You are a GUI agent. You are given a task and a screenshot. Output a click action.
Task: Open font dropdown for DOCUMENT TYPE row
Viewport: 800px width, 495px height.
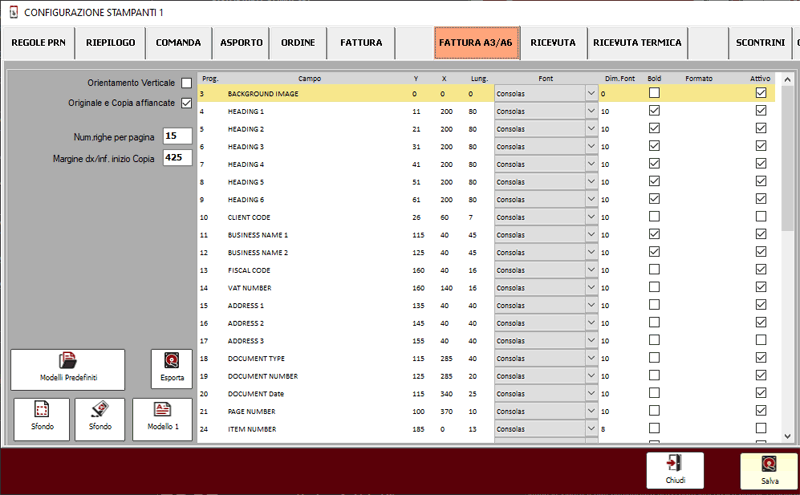[591, 358]
